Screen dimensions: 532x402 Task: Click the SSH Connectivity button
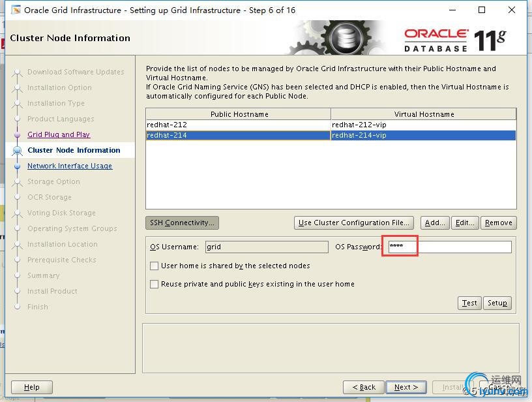(182, 223)
